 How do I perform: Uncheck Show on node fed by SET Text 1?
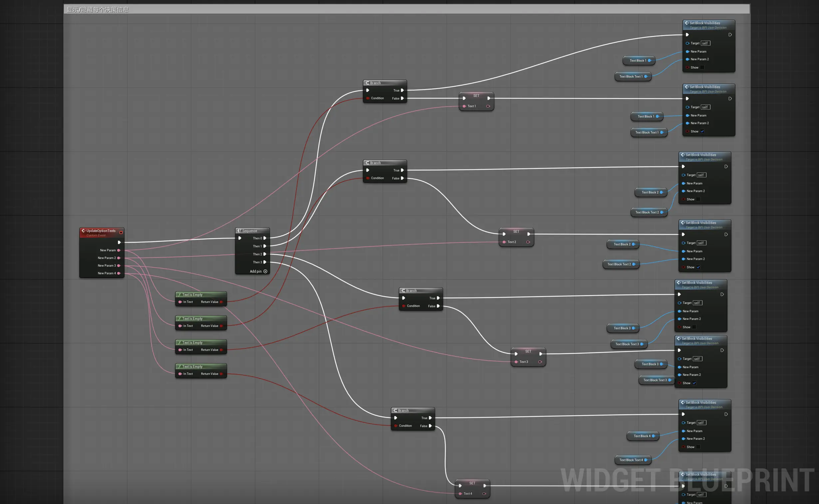pyautogui.click(x=702, y=131)
